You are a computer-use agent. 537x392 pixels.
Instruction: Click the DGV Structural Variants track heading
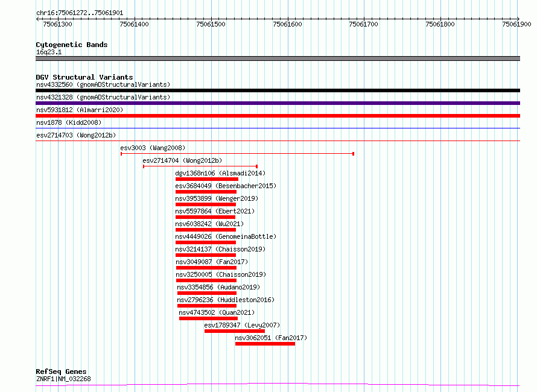point(84,77)
